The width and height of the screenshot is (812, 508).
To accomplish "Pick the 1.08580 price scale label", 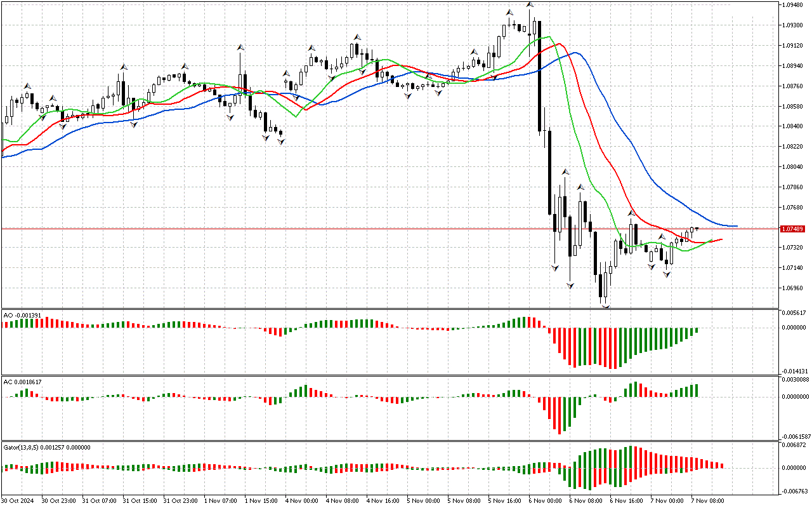I will [x=794, y=107].
